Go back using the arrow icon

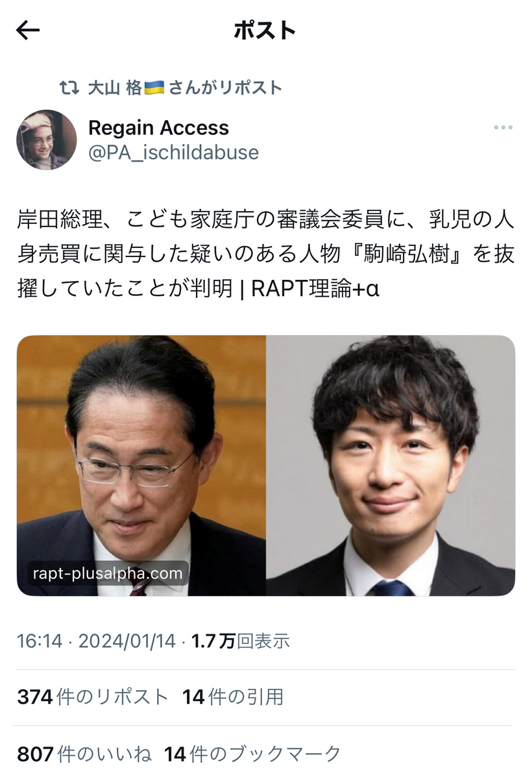[28, 31]
